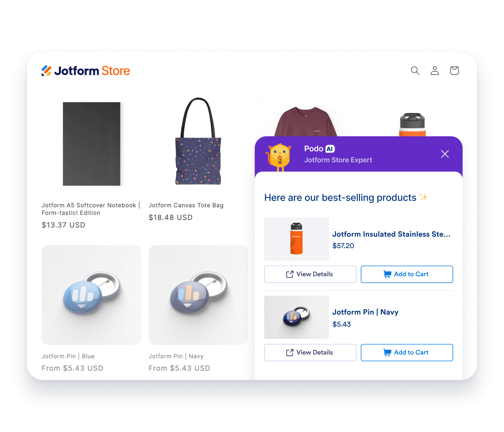Add the Insulated Stainless bottle to cart
Screen dimensions: 504x432
(x=407, y=274)
